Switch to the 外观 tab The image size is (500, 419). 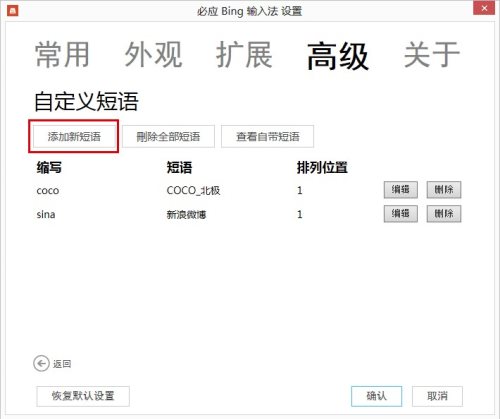pyautogui.click(x=153, y=55)
